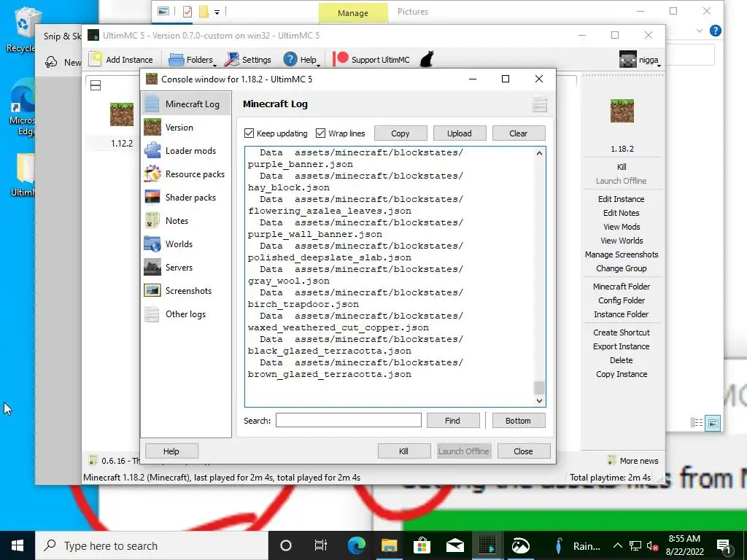Image resolution: width=747 pixels, height=560 pixels.
Task: Switch to details view in Explorer
Action: point(697,422)
